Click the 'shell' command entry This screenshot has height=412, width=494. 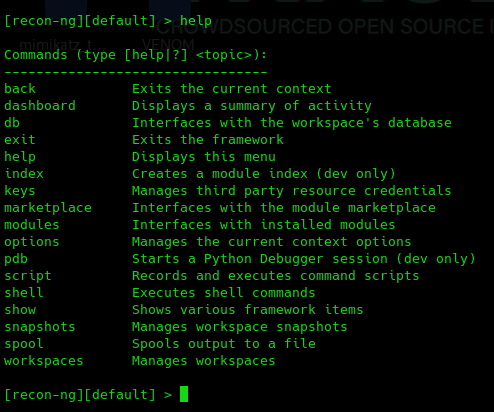[x=24, y=293]
